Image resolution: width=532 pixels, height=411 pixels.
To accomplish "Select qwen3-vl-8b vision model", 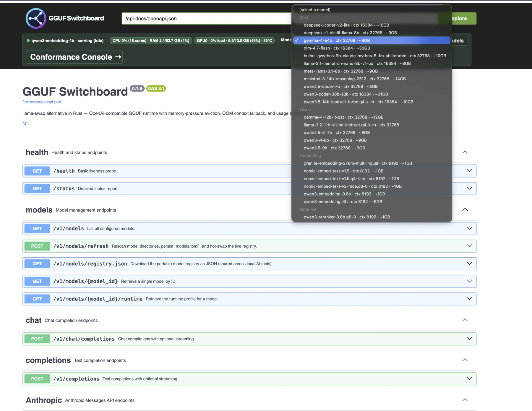I will click(372, 140).
